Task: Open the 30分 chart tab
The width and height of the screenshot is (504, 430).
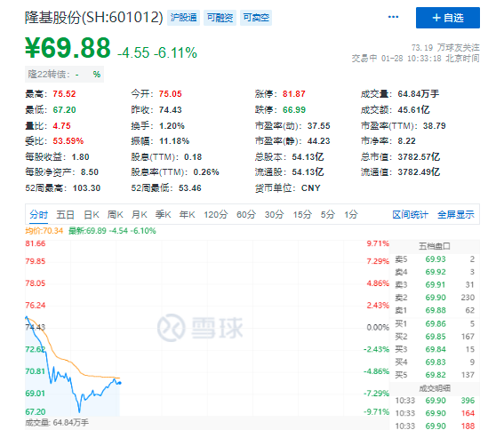Action: point(274,214)
